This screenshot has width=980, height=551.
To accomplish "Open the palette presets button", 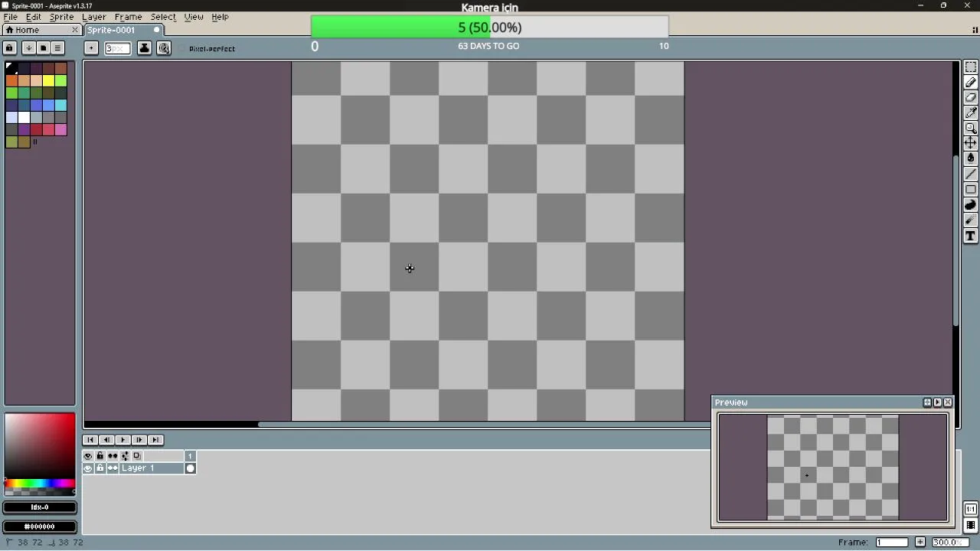I will click(x=44, y=48).
